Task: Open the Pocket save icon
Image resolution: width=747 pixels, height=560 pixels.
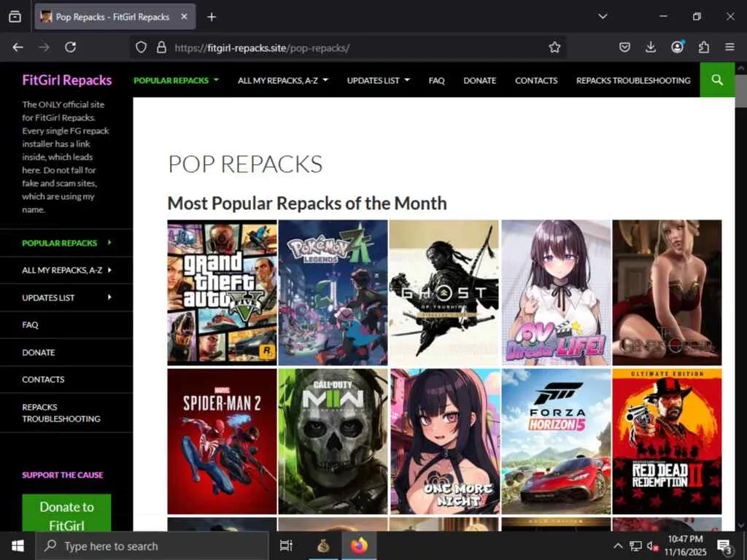Action: tap(624, 47)
